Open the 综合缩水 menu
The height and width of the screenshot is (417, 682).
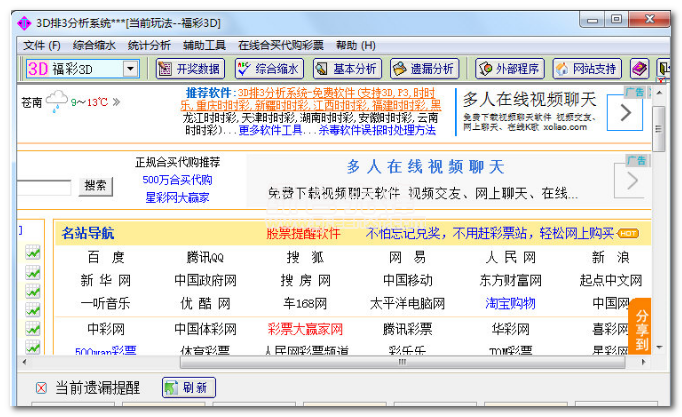click(94, 45)
